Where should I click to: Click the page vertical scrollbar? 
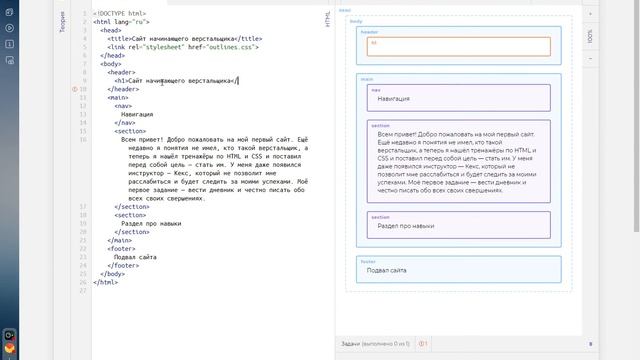click(x=636, y=116)
